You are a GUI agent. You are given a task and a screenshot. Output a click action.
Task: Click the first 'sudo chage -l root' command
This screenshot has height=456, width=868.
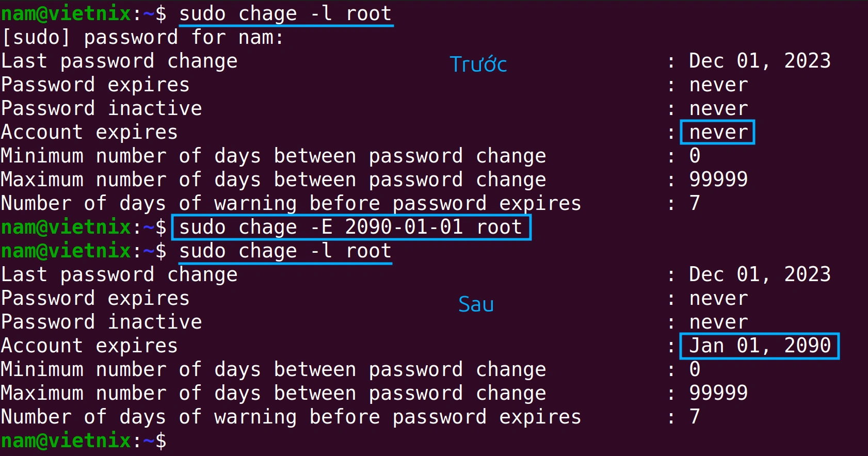coord(285,13)
